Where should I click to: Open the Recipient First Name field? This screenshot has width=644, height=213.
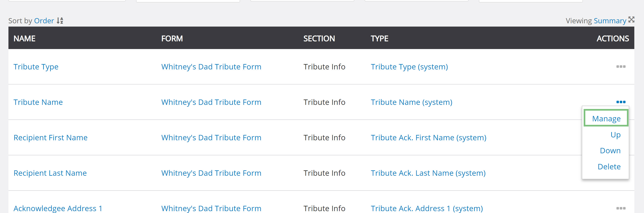[50, 137]
